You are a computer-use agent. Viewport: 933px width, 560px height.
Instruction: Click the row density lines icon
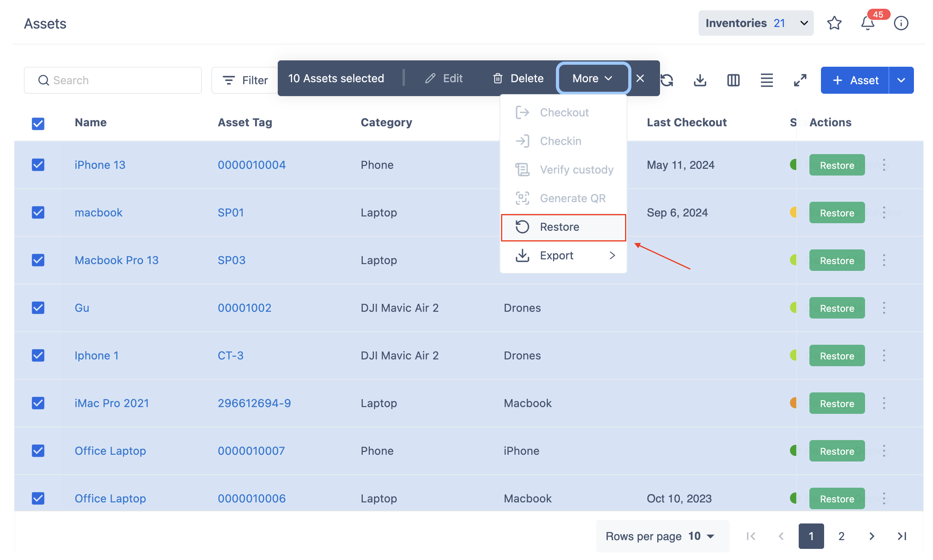(x=767, y=80)
